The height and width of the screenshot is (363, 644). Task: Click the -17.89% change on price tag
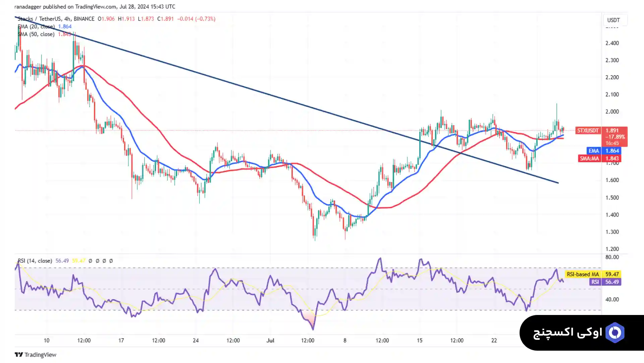coord(615,137)
